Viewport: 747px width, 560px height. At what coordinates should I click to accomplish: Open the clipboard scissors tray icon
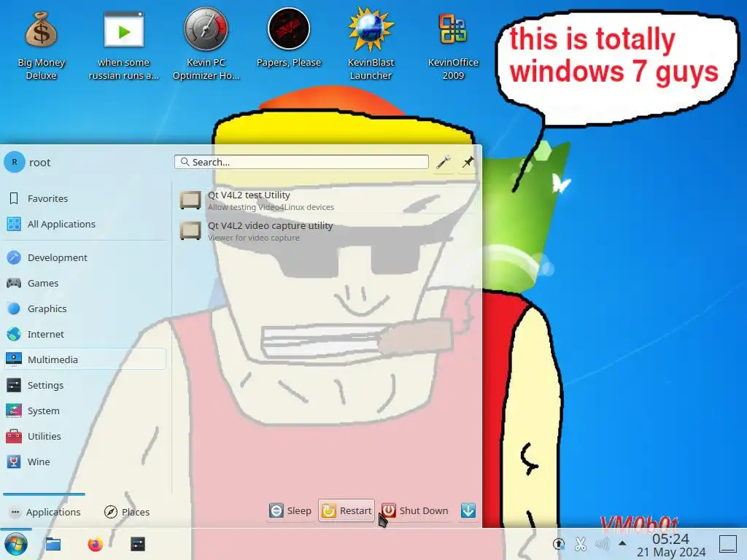(x=580, y=544)
